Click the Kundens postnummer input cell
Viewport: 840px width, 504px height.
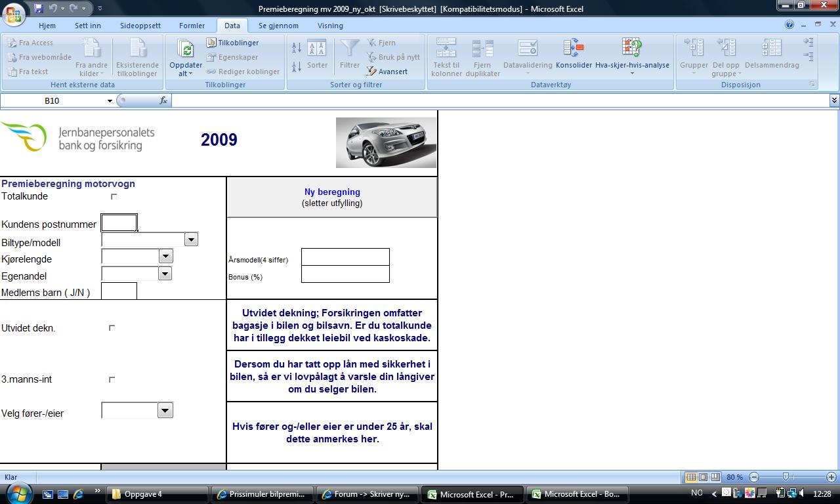(x=119, y=223)
